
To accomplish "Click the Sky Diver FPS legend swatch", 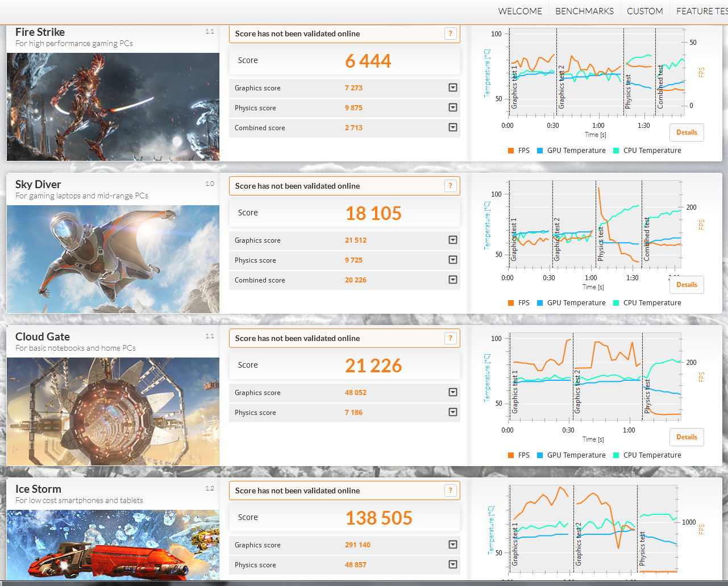I will 511,303.
